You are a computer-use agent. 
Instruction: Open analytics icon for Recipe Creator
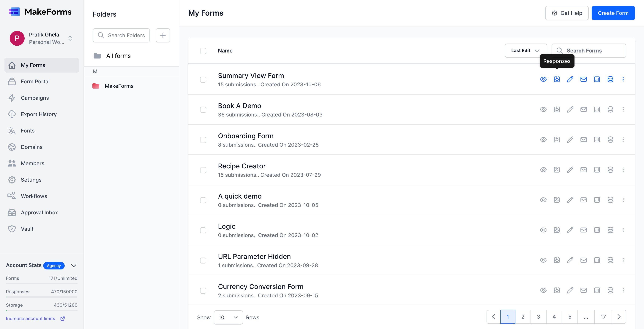coord(597,170)
